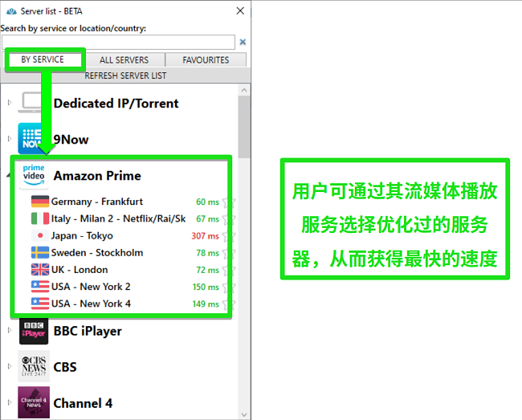Click the Germany flag icon
The image size is (522, 420).
point(40,202)
